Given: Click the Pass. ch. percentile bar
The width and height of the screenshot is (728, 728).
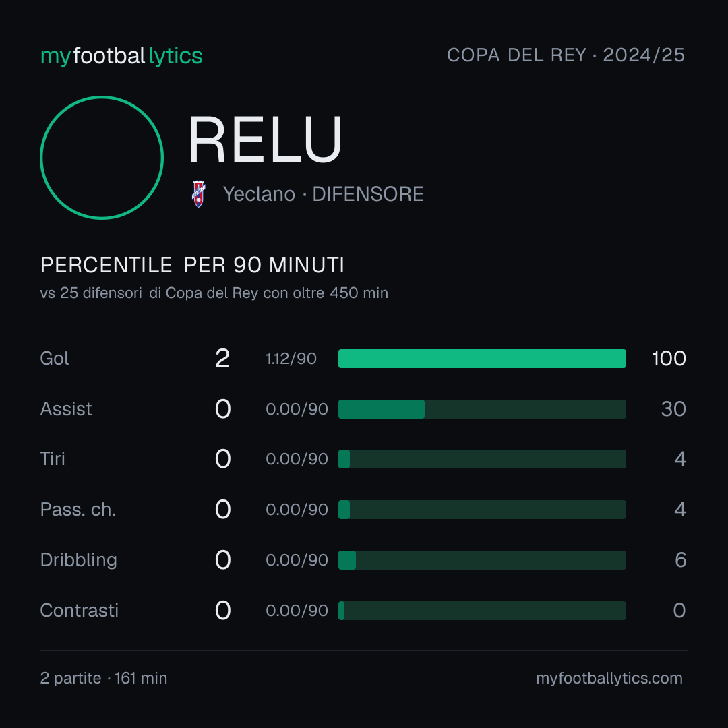Looking at the screenshot, I should tap(482, 510).
